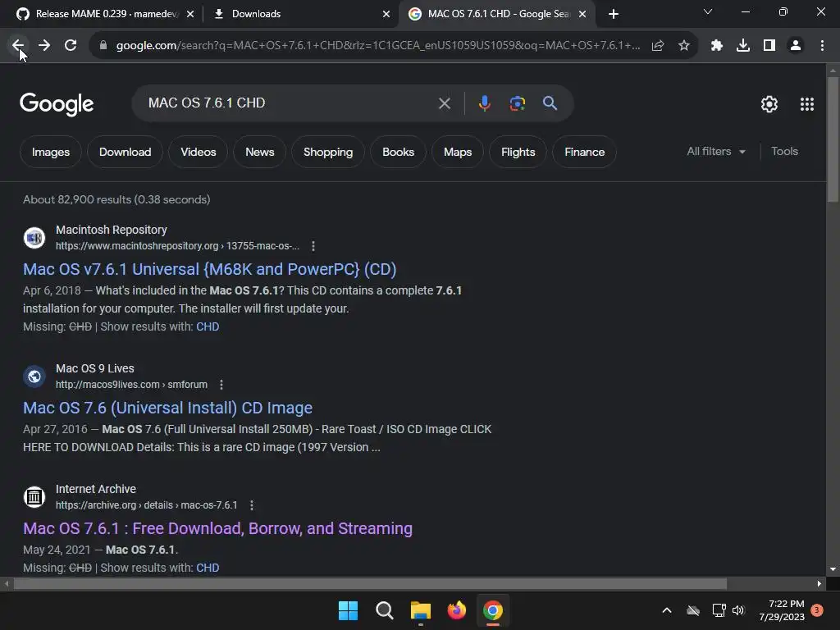The image size is (840, 630).
Task: Click the scroll-down arrow of the page
Action: pyautogui.click(x=833, y=569)
